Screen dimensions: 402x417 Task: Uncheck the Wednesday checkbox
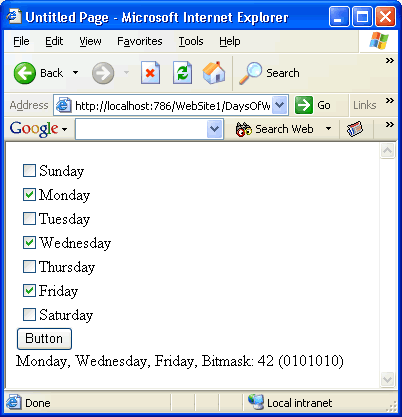pos(29,242)
